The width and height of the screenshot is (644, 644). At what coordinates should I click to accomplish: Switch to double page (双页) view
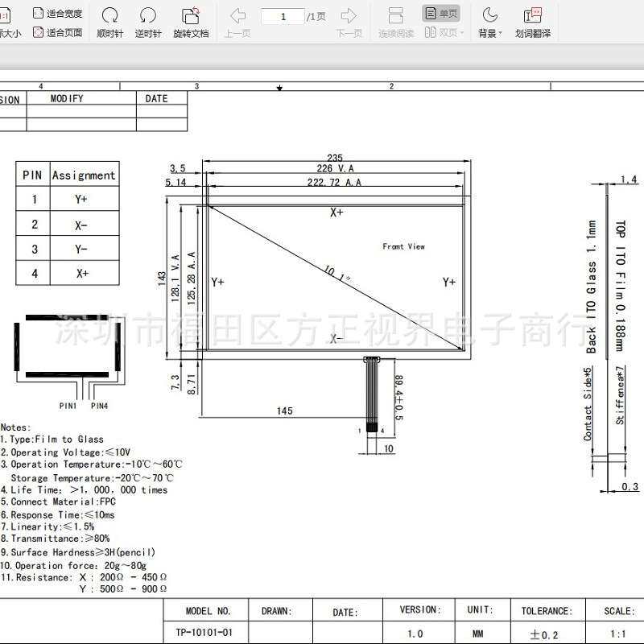pos(440,32)
